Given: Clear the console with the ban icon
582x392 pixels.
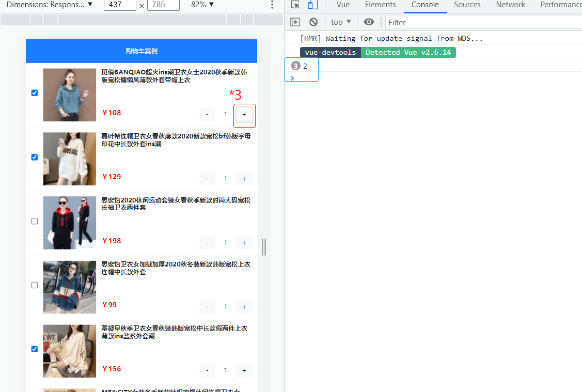Looking at the screenshot, I should (x=313, y=22).
